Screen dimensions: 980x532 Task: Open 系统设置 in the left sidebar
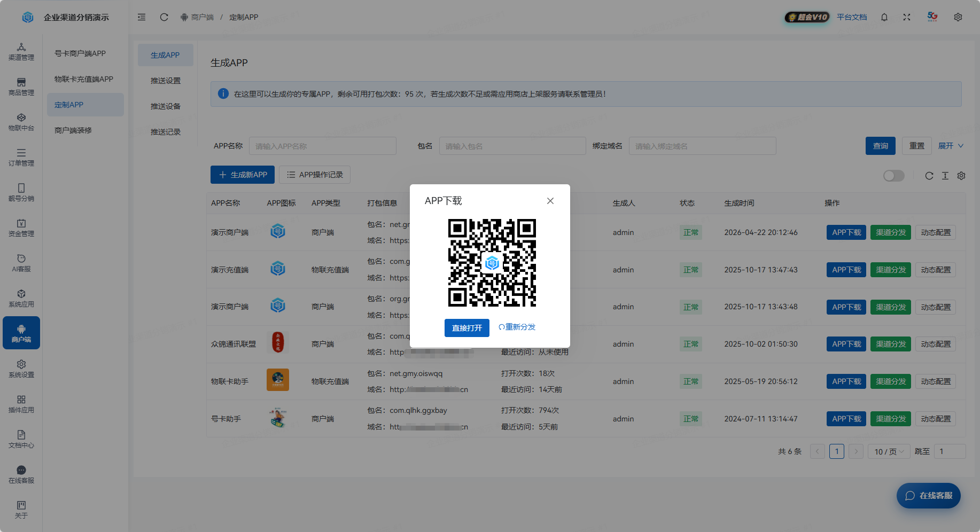(x=21, y=369)
